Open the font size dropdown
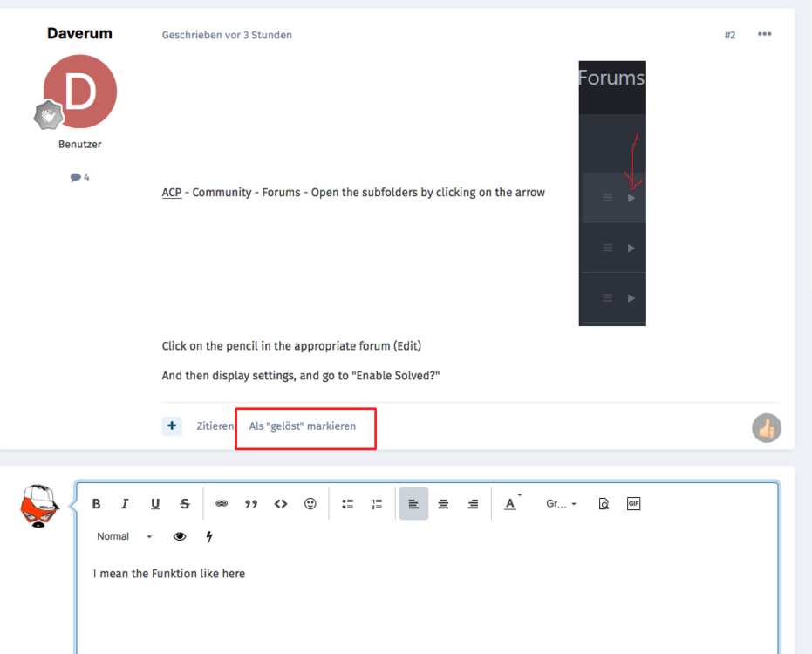 561,504
